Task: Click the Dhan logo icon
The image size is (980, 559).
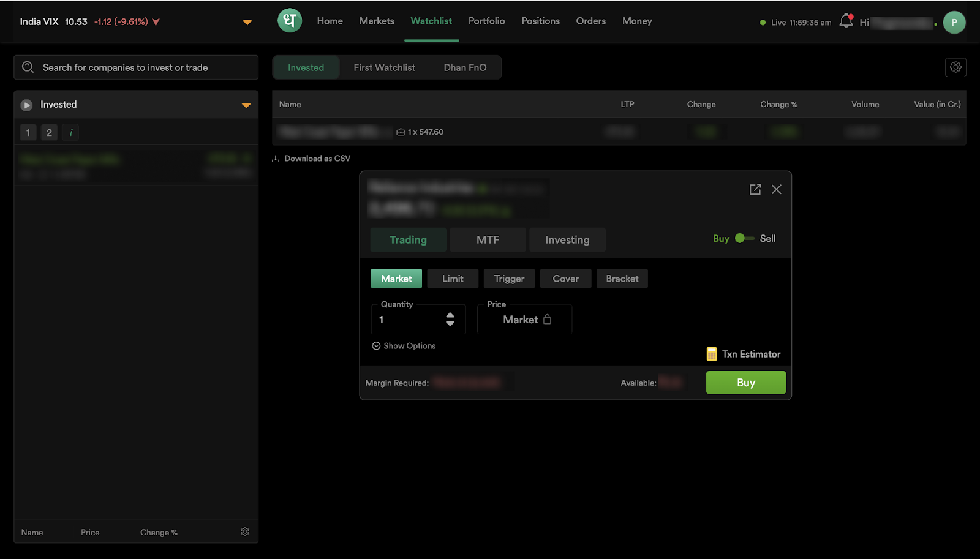Action: pyautogui.click(x=290, y=21)
